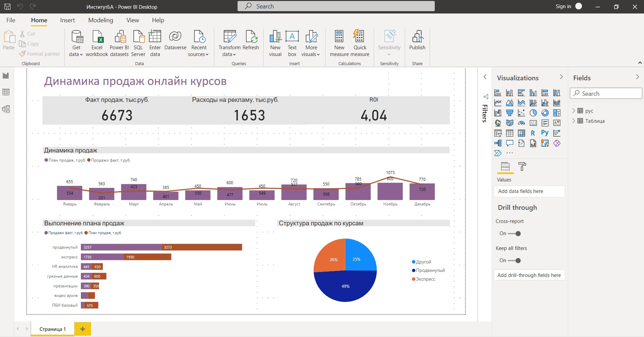Open the Get data dropdown
The height and width of the screenshot is (337, 644).
click(x=76, y=54)
